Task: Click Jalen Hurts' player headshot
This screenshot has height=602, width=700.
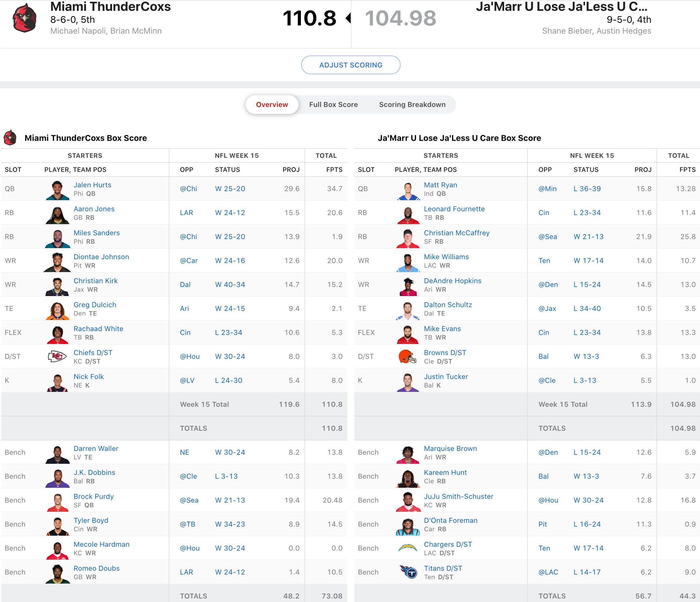Action: 57,190
